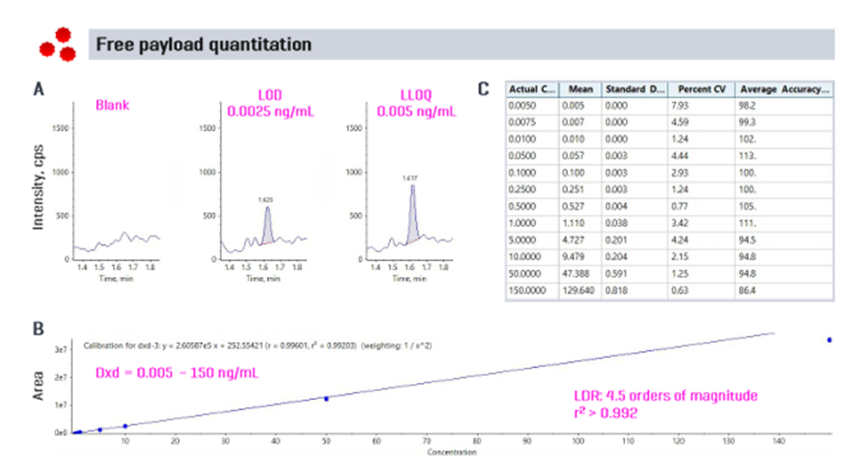Select the Actual concentration cell 0.1000
Screen dimensions: 868x457
522,173
